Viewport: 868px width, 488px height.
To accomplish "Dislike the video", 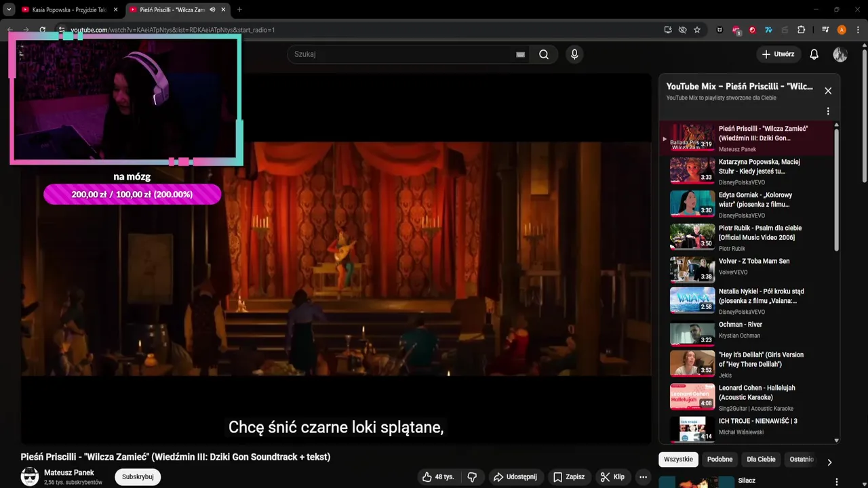I will point(472,477).
